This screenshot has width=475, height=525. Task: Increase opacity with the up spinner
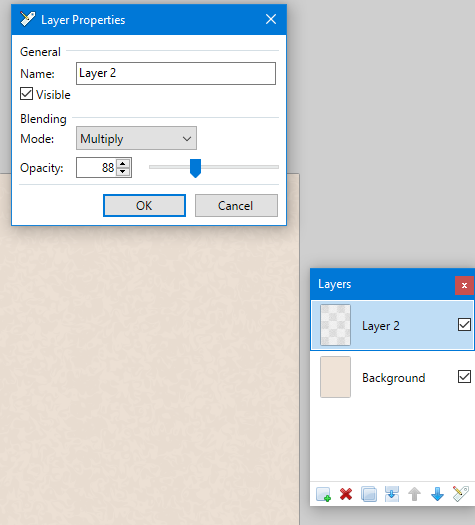123,163
